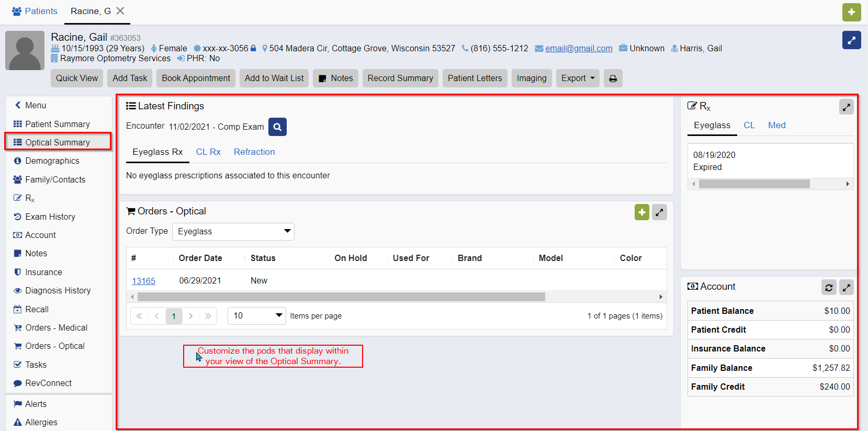Expand the Orders - Optical pod

[659, 212]
